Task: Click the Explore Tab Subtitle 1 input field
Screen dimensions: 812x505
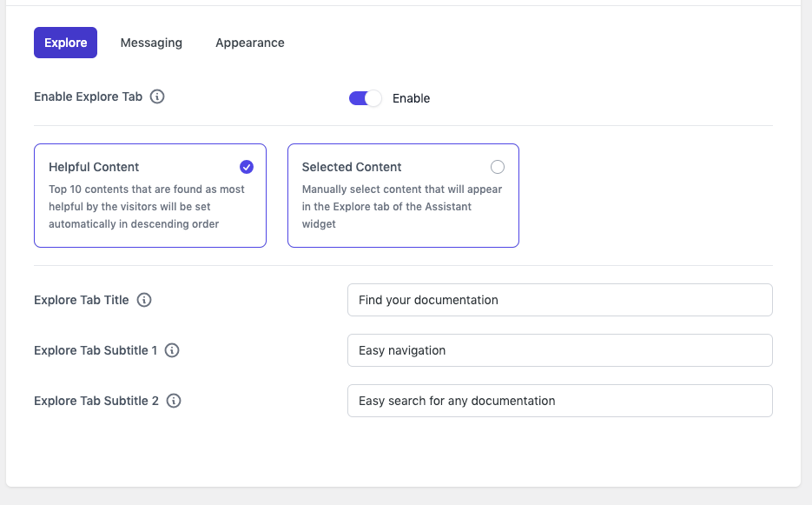Action: [560, 350]
